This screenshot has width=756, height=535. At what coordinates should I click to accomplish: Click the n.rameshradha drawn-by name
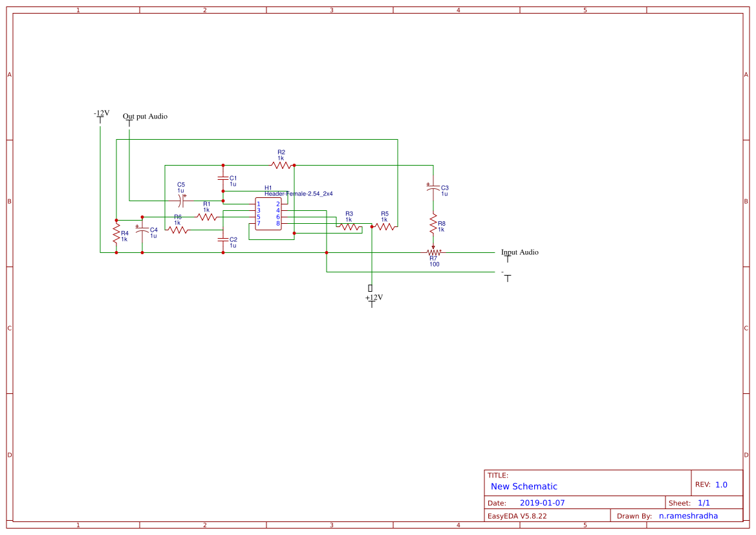click(x=688, y=516)
